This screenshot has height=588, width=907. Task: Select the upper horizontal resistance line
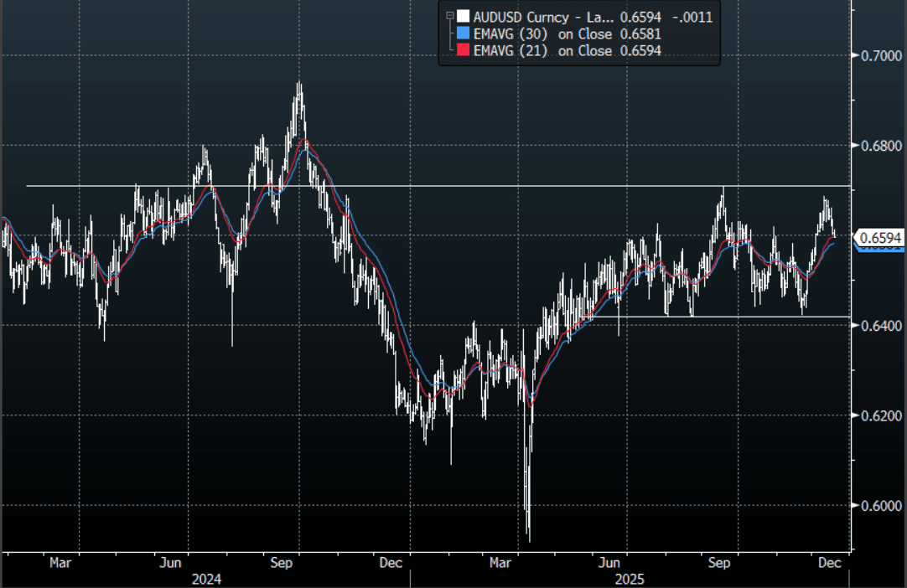(x=419, y=186)
